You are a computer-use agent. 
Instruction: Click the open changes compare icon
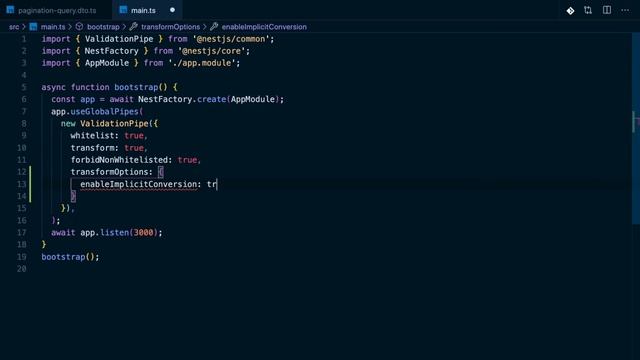tap(588, 10)
